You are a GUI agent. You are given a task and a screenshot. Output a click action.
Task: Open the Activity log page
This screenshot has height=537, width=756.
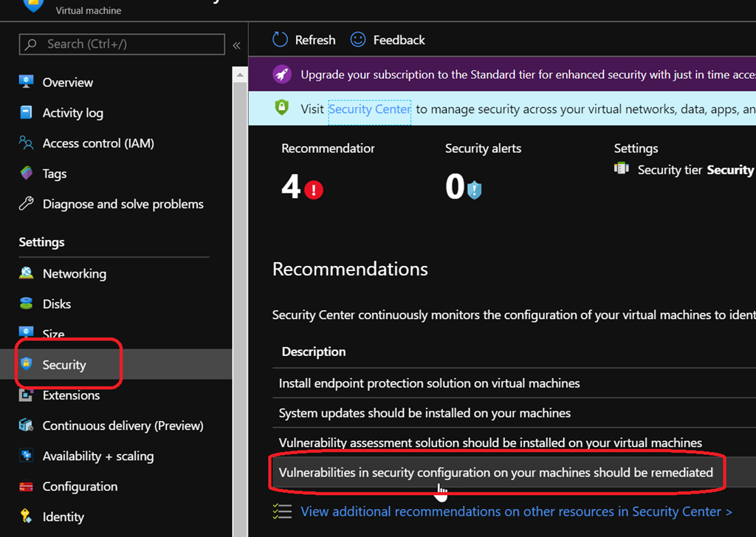[x=72, y=113]
